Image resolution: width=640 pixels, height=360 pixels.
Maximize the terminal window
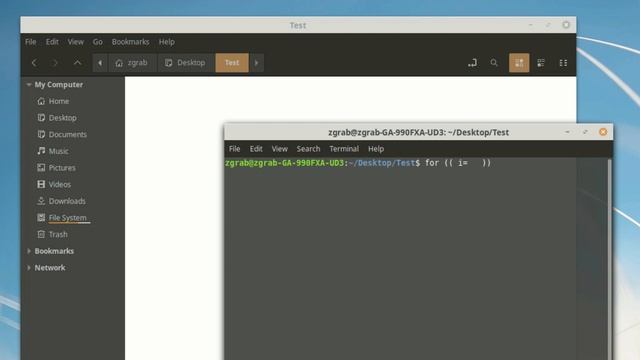coord(585,132)
